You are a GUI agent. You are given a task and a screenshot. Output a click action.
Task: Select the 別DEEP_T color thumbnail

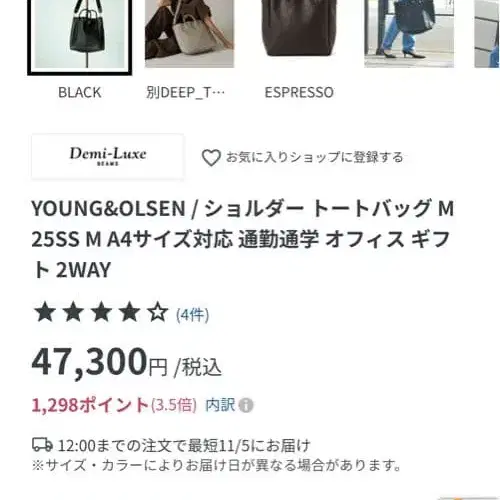point(189,33)
